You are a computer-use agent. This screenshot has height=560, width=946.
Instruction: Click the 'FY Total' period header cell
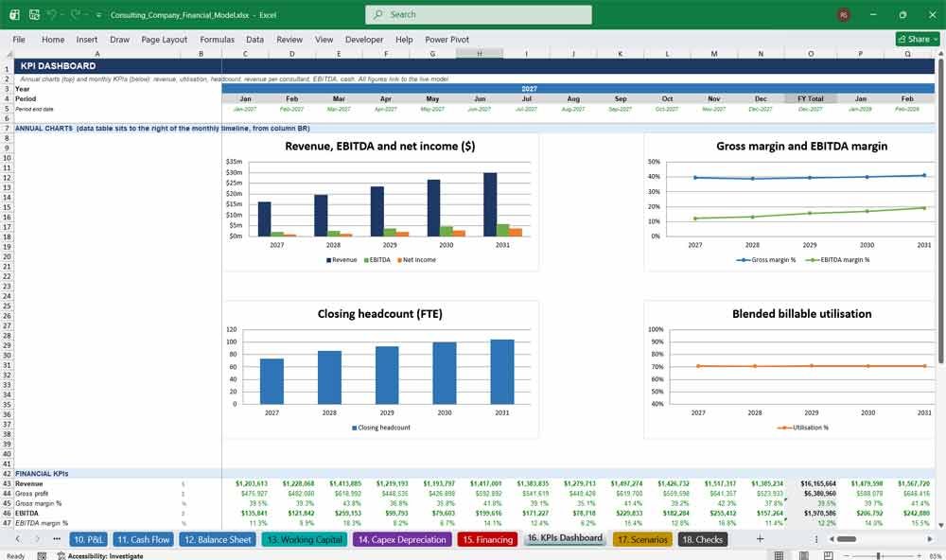point(811,99)
